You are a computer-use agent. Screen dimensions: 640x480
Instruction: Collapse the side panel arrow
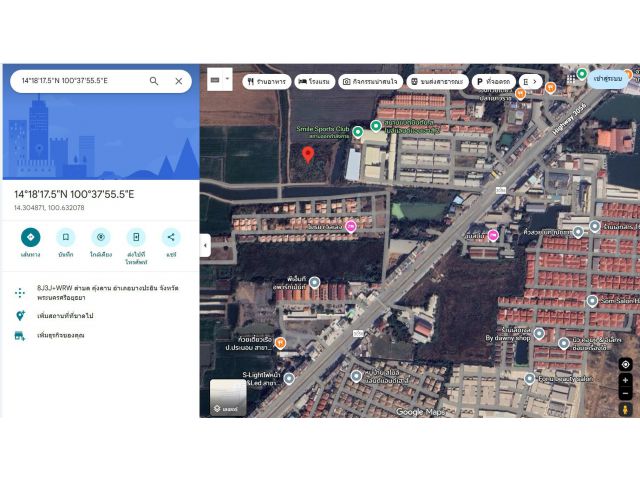coord(205,245)
